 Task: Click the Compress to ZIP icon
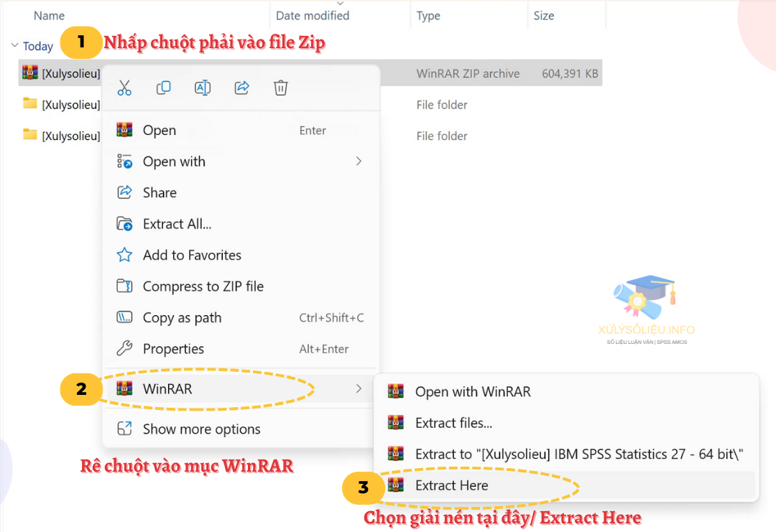click(124, 286)
